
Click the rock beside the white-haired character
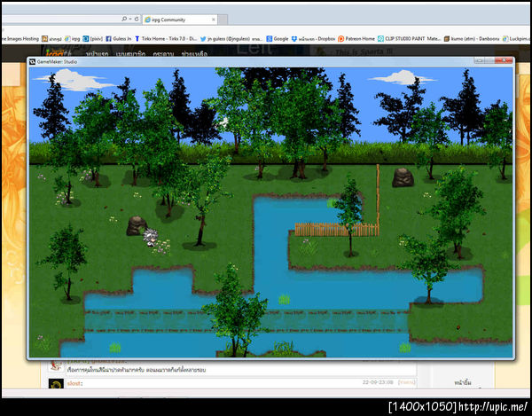tap(137, 225)
